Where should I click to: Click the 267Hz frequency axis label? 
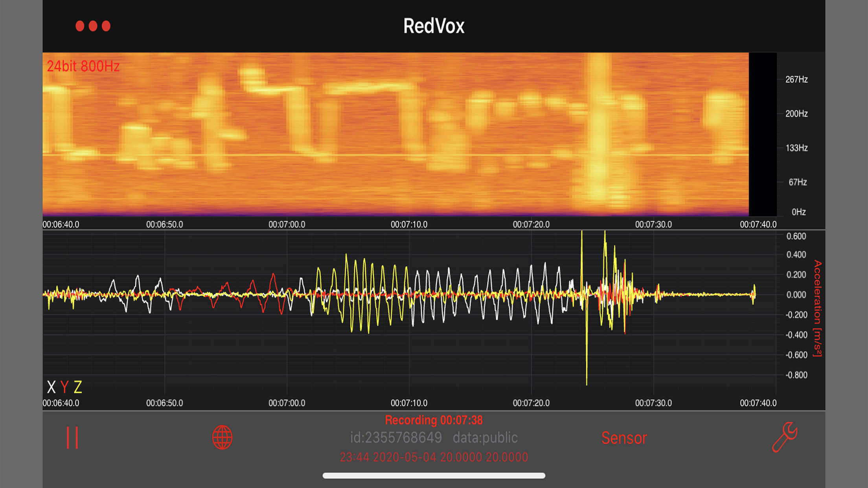pos(796,79)
